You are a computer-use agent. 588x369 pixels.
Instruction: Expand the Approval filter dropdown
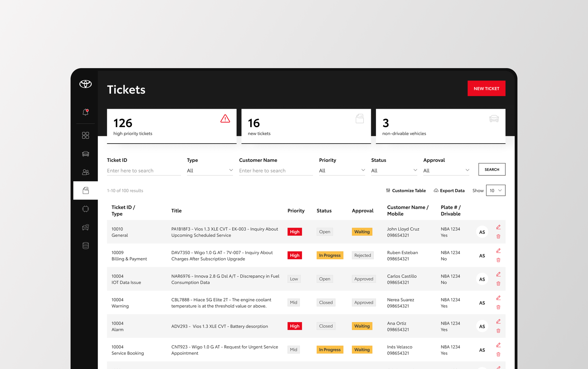[446, 170]
